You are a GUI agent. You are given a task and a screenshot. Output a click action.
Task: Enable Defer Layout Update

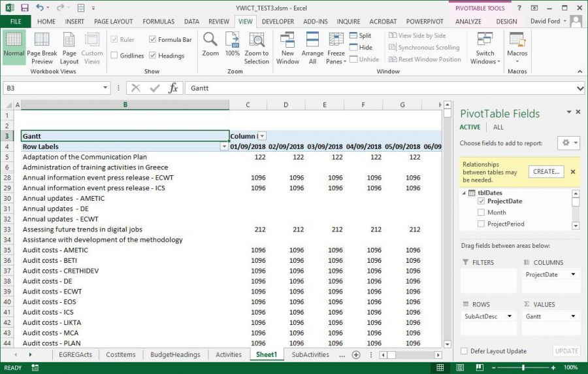tap(465, 351)
